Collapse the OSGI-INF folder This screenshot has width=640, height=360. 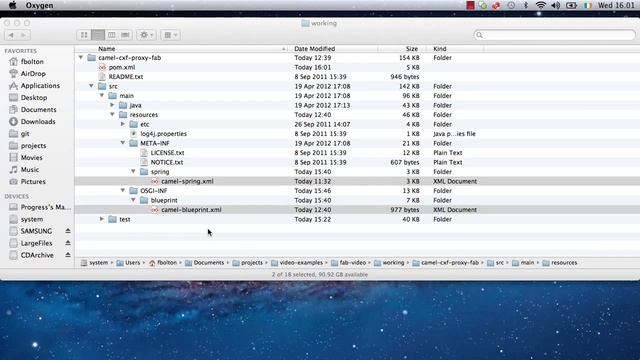(123, 191)
